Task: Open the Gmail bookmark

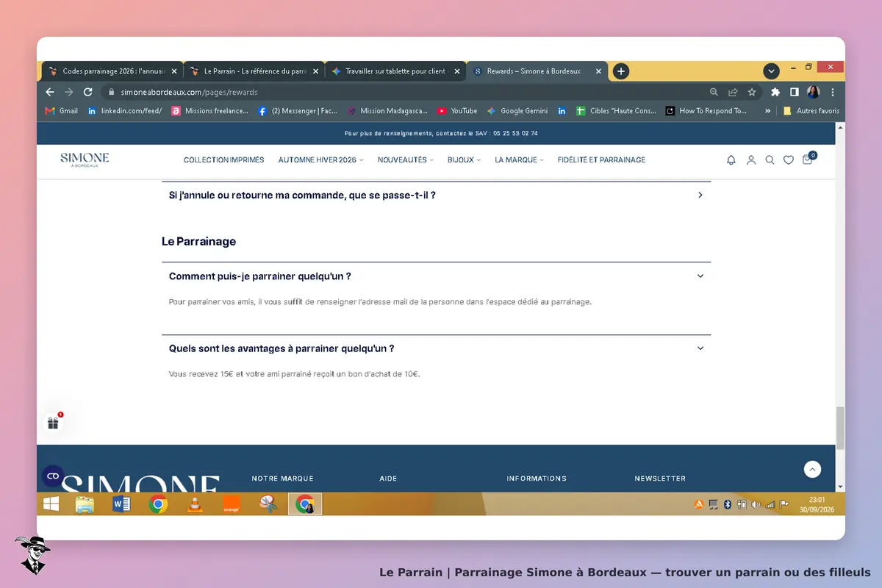Action: (x=61, y=111)
